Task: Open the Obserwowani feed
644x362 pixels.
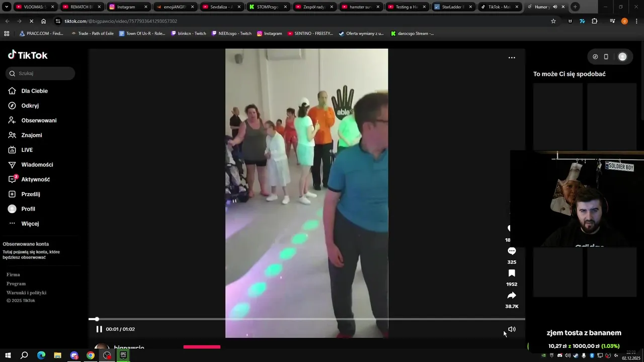Action: 39,121
